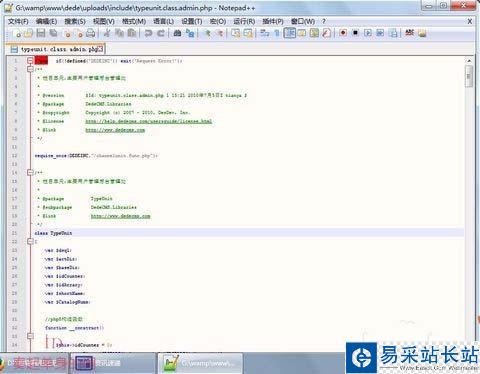The width and height of the screenshot is (480, 374).
Task: Open the 文件(F) menu
Action: (x=18, y=21)
